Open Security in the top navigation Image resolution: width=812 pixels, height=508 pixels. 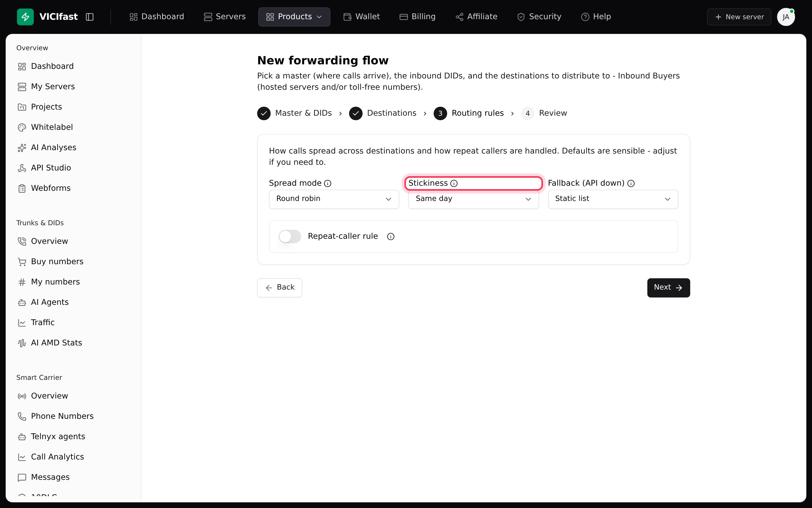[539, 17]
